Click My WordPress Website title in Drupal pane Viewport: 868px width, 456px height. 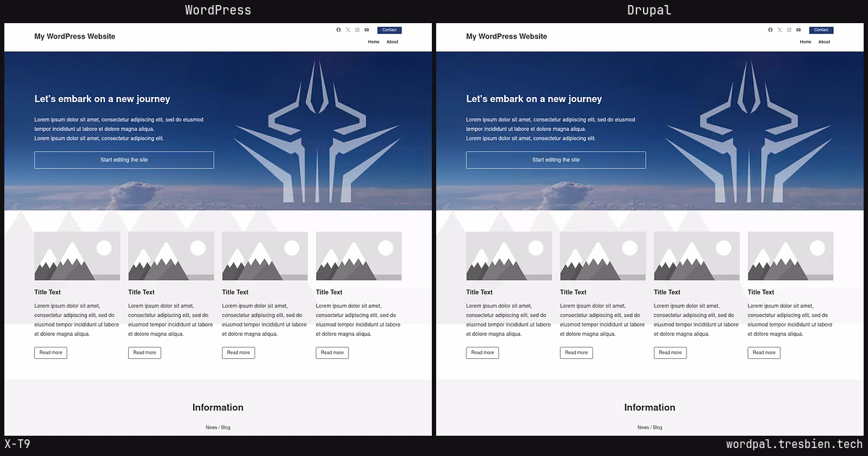(506, 36)
